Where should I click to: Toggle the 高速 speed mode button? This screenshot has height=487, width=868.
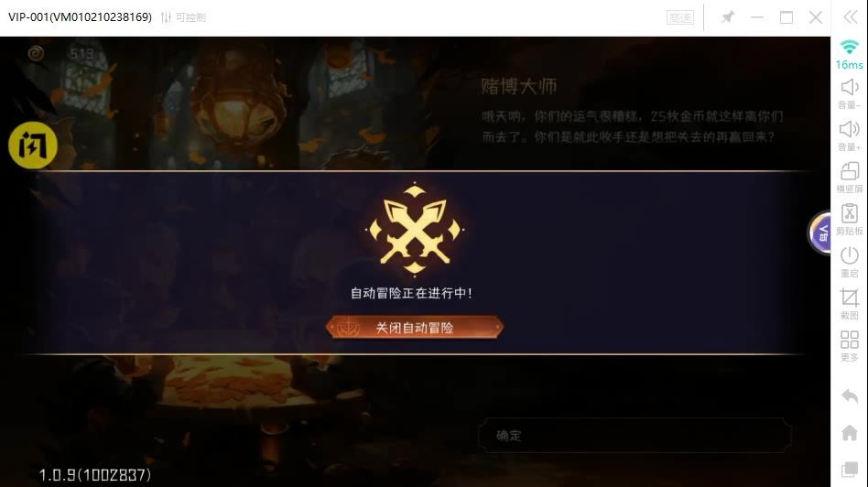(x=679, y=17)
